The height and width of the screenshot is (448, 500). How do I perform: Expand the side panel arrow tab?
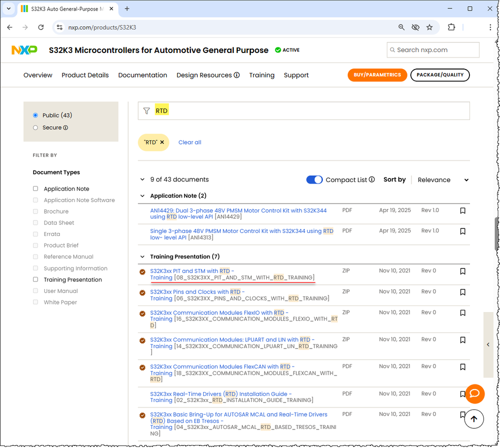pyautogui.click(x=488, y=344)
